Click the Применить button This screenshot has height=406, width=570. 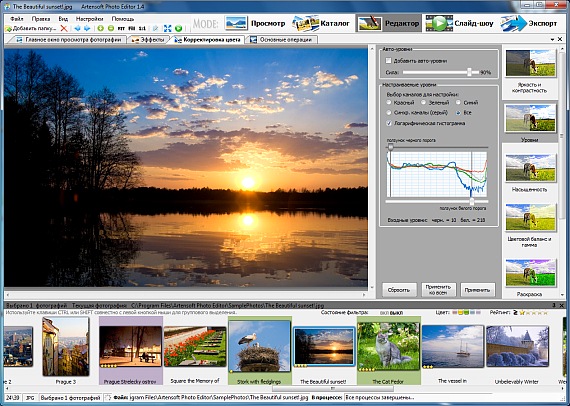pos(477,290)
